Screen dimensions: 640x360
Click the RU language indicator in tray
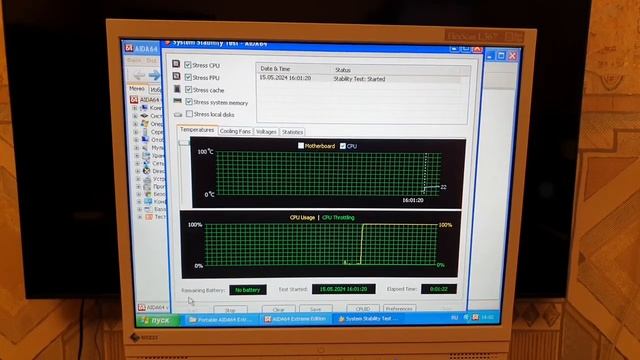(455, 317)
